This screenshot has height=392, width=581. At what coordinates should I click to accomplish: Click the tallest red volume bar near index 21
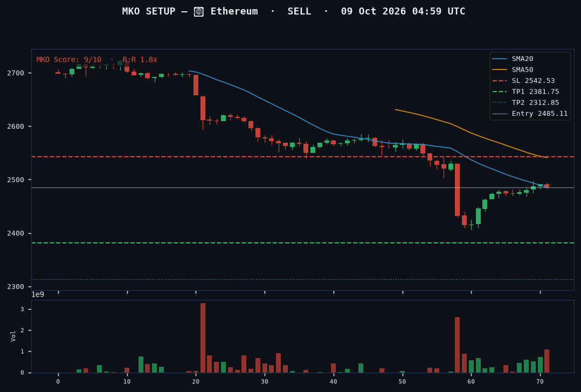(203, 338)
